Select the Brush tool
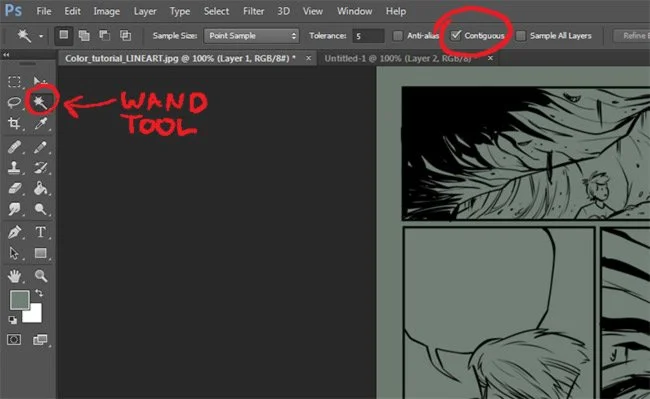Viewport: 650px width, 399px height. [x=40, y=148]
